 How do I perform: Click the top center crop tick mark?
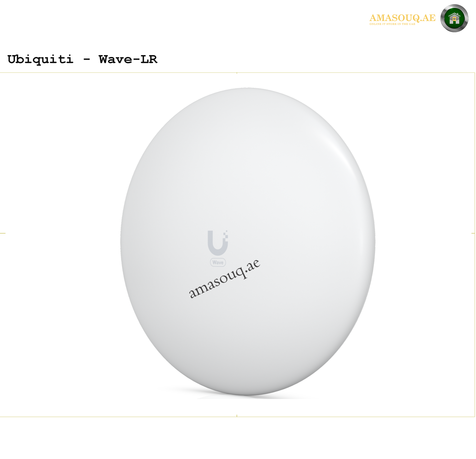click(x=237, y=73)
